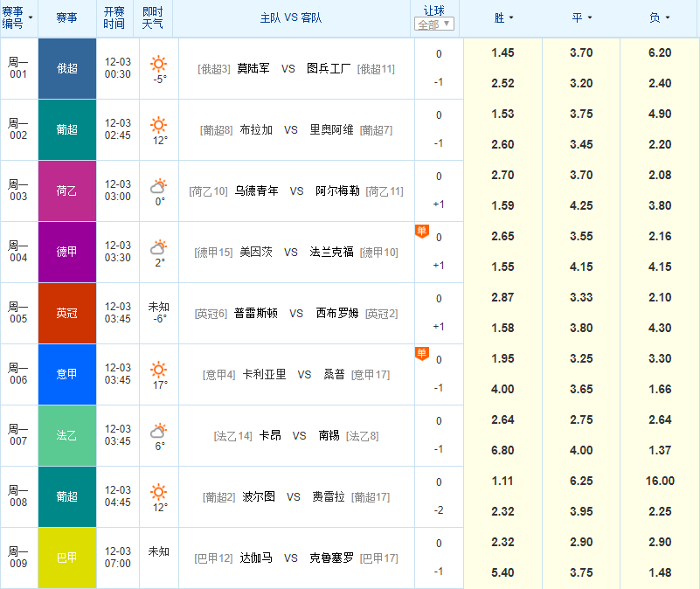Pick handicap win odds 4.00 for match 006
The height and width of the screenshot is (589, 700).
(x=502, y=390)
